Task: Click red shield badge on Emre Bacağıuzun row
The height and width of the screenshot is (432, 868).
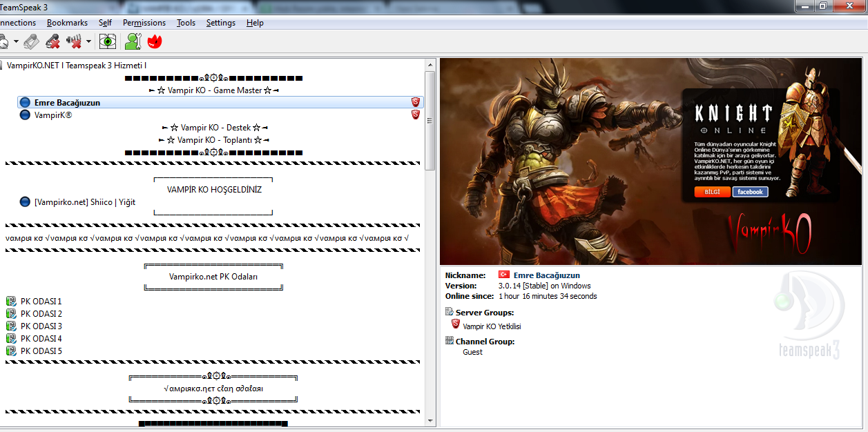Action: (x=416, y=102)
